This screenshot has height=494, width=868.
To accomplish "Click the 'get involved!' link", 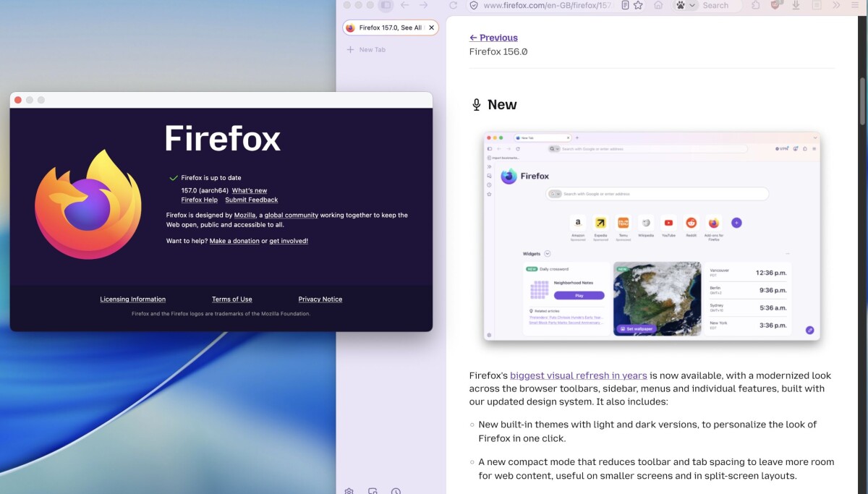I will tap(289, 241).
